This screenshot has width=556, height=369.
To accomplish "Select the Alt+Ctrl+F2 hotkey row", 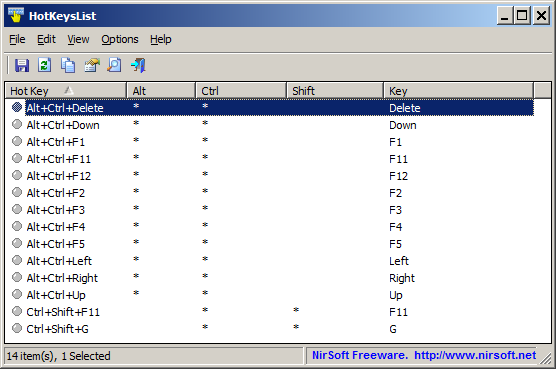I will [269, 193].
